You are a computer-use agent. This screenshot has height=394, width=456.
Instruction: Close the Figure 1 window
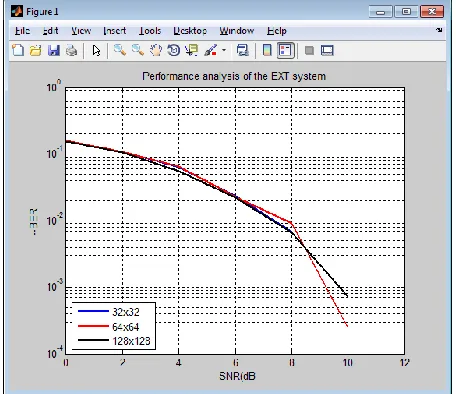[x=432, y=12]
